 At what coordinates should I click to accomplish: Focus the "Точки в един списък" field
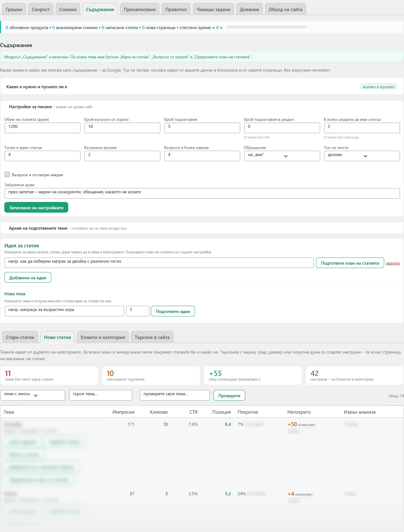point(42,156)
